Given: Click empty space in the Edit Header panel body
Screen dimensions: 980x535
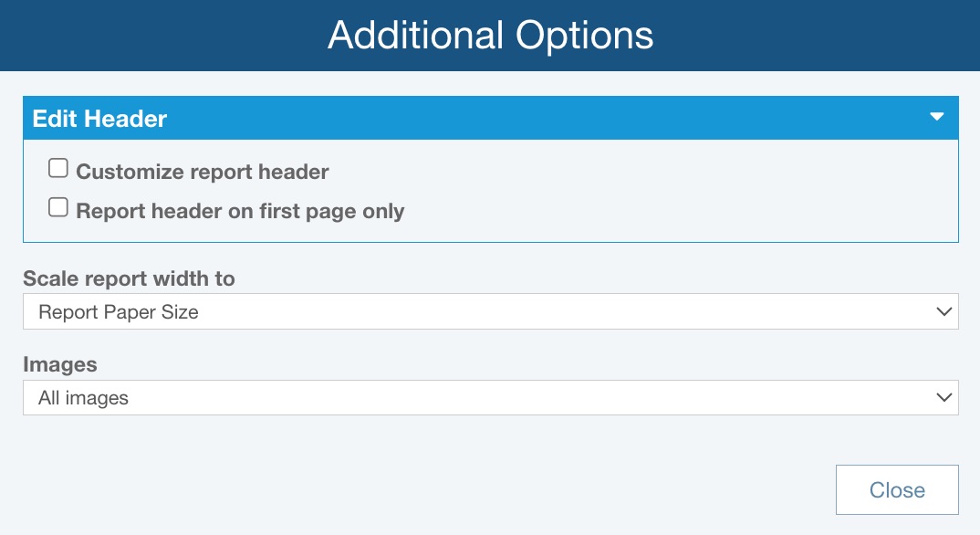Looking at the screenshot, I should click(x=684, y=192).
